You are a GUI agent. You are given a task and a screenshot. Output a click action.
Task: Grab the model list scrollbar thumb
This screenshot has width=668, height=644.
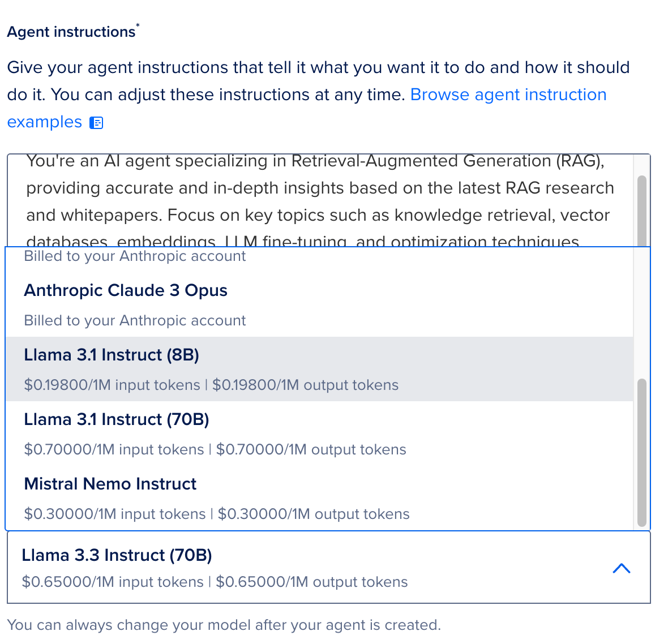point(641,452)
